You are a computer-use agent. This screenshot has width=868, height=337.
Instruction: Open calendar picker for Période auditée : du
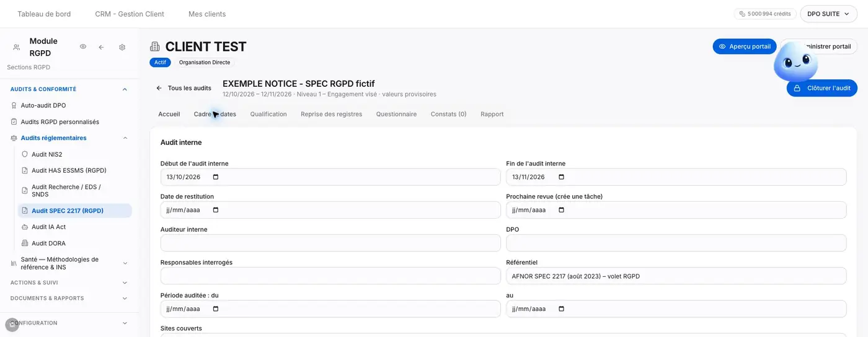pos(216,309)
